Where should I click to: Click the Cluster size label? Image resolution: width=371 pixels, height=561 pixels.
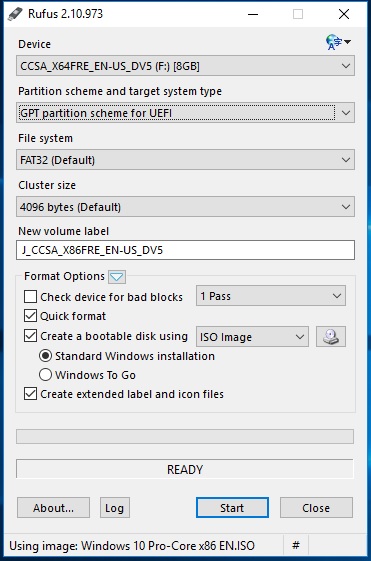pyautogui.click(x=47, y=185)
